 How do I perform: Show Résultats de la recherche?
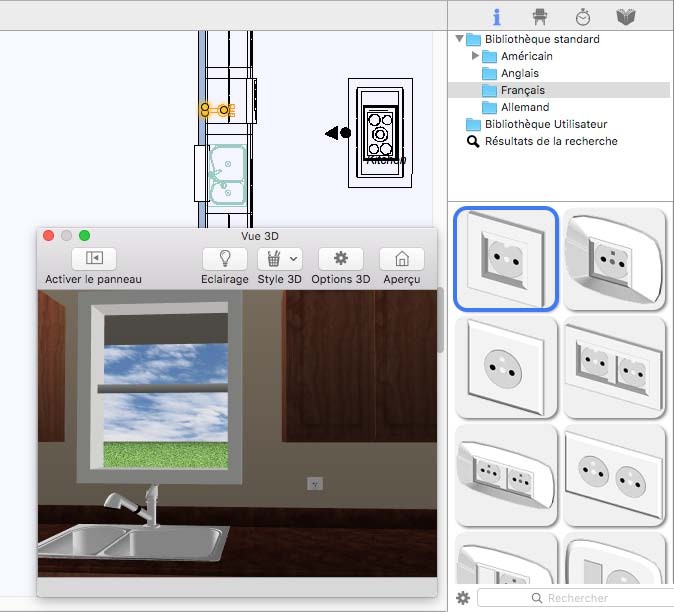[550, 141]
